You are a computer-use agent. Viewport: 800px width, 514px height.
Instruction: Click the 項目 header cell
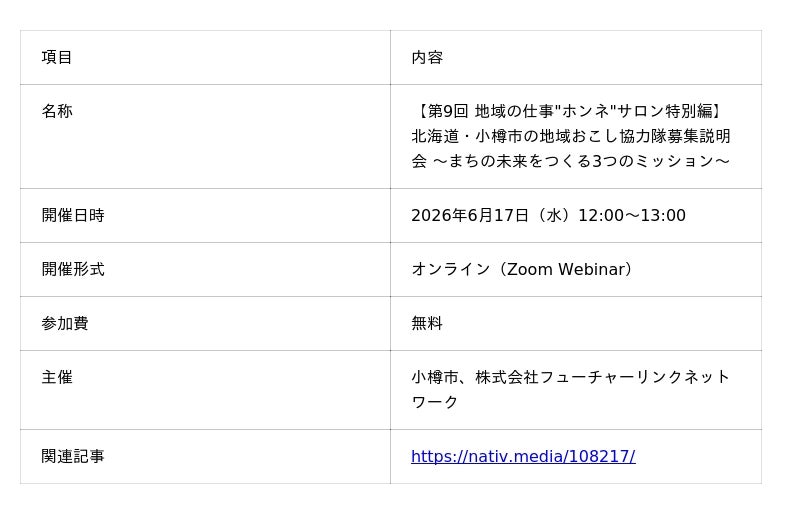coord(205,57)
